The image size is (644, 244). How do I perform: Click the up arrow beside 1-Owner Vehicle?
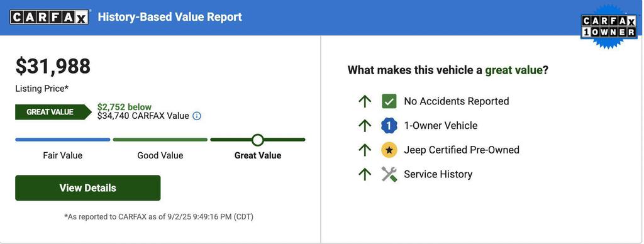click(365, 126)
